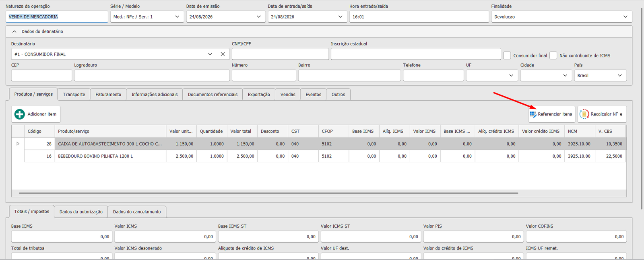The image size is (644, 260).
Task: Click the Hora entrada/saída field
Action: [x=419, y=17]
